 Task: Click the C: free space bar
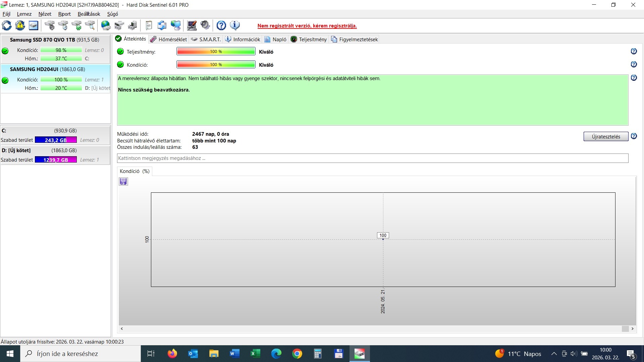[56, 140]
